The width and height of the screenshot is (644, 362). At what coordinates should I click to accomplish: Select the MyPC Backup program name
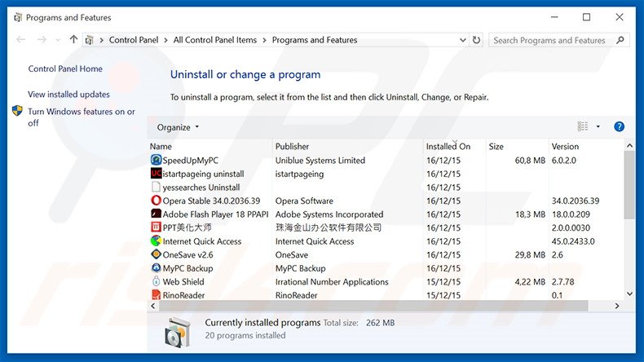[187, 268]
